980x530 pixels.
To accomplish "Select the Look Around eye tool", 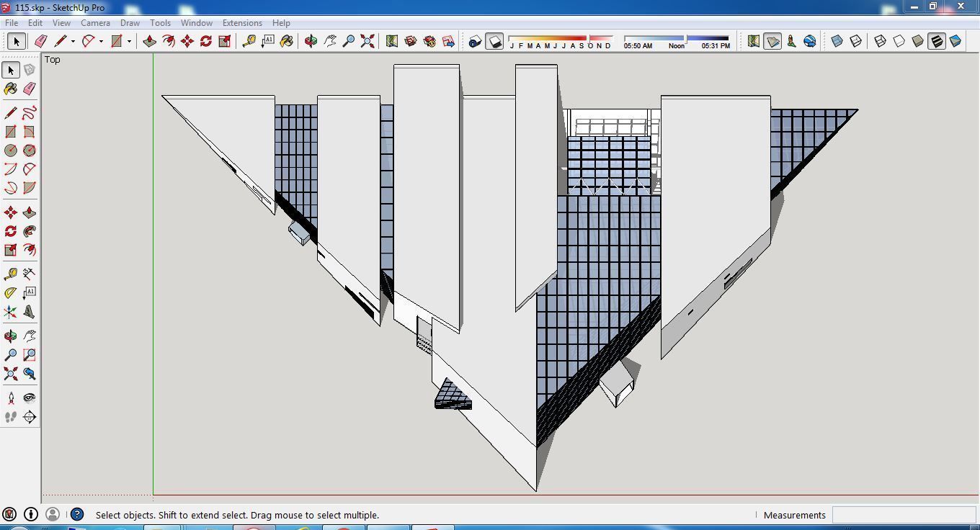I will (x=30, y=398).
